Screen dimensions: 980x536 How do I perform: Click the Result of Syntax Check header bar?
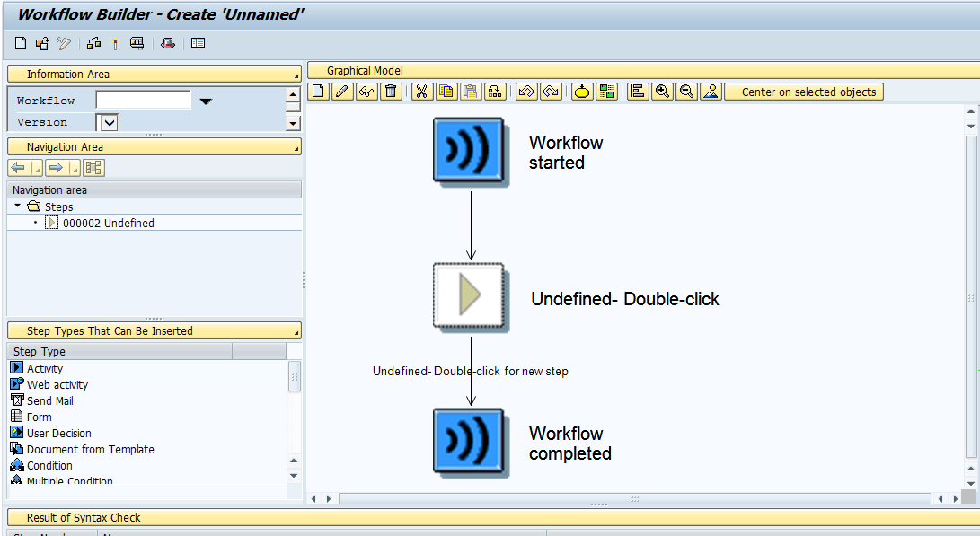pyautogui.click(x=494, y=517)
